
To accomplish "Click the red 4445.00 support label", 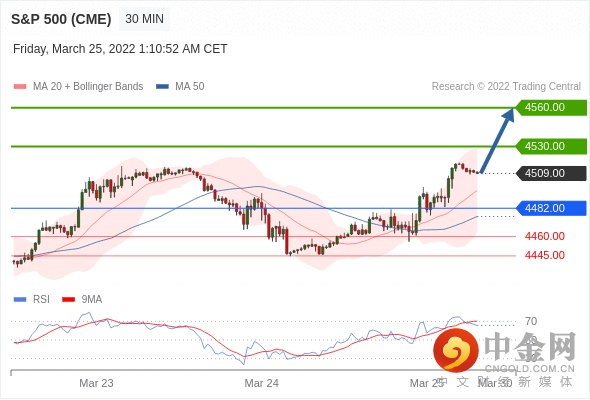I will (x=544, y=256).
